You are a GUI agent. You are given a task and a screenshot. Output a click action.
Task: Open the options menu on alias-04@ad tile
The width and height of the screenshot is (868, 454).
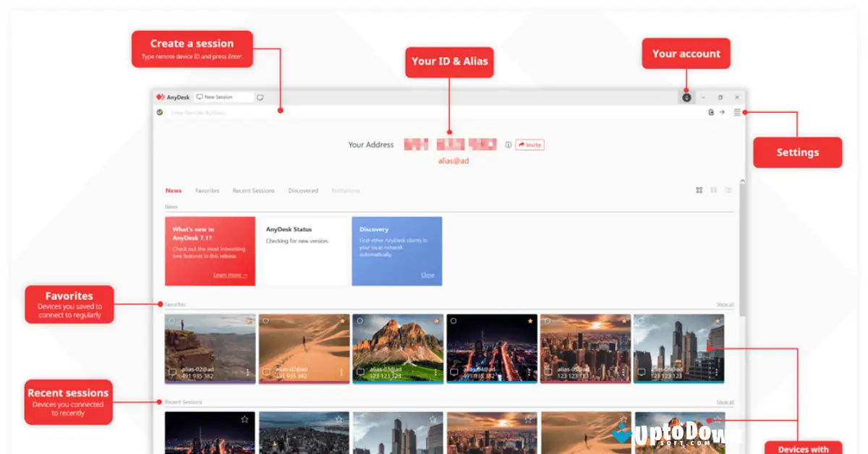(529, 372)
